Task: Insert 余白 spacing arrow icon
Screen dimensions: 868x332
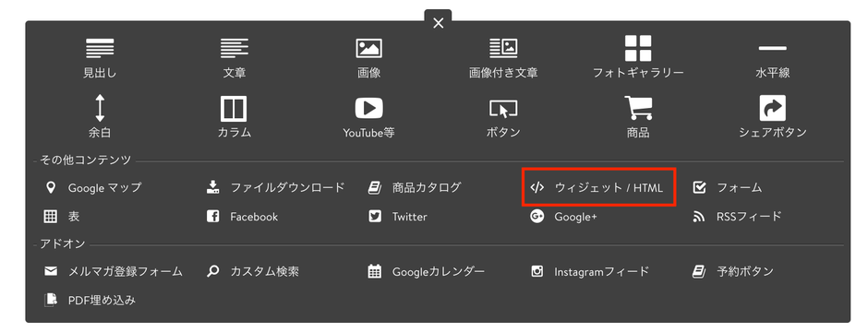Action: [100, 108]
